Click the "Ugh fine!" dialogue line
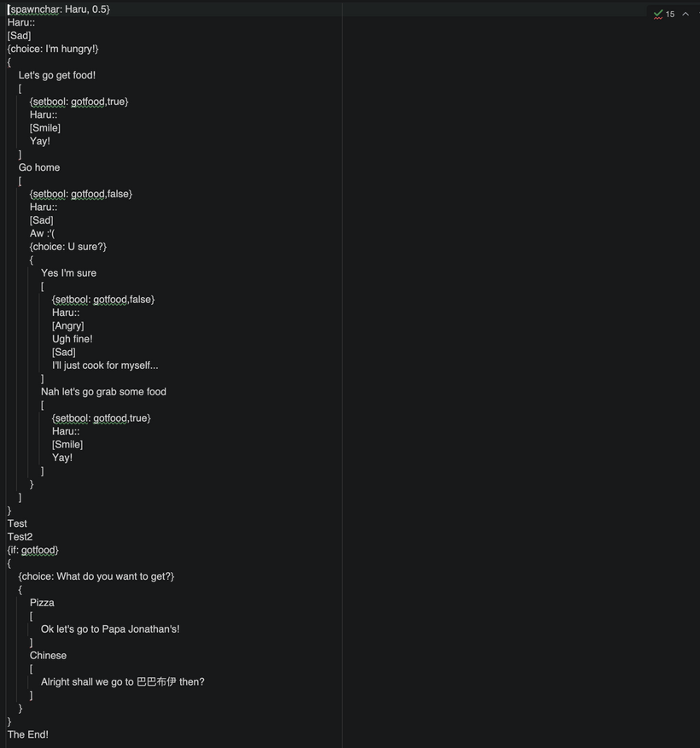 tap(72, 339)
